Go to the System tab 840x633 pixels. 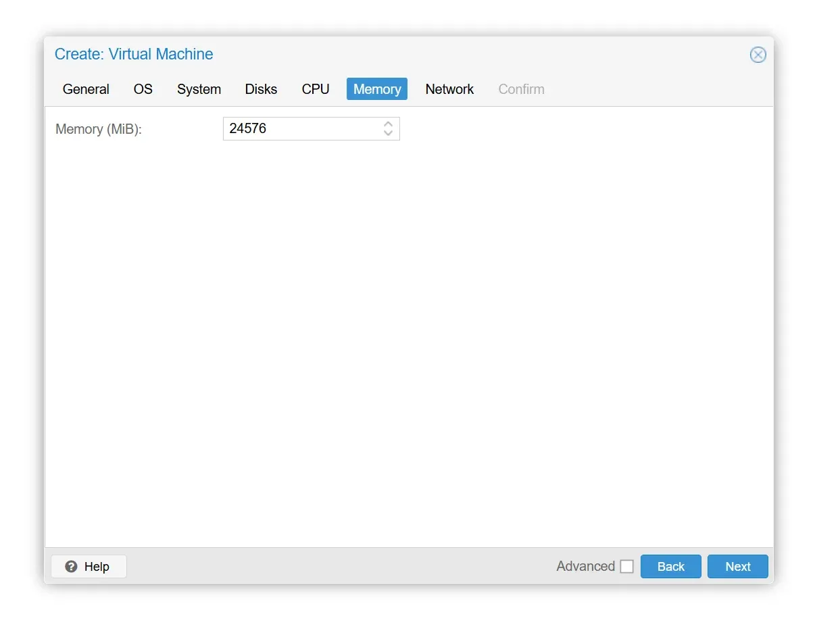pyautogui.click(x=199, y=89)
